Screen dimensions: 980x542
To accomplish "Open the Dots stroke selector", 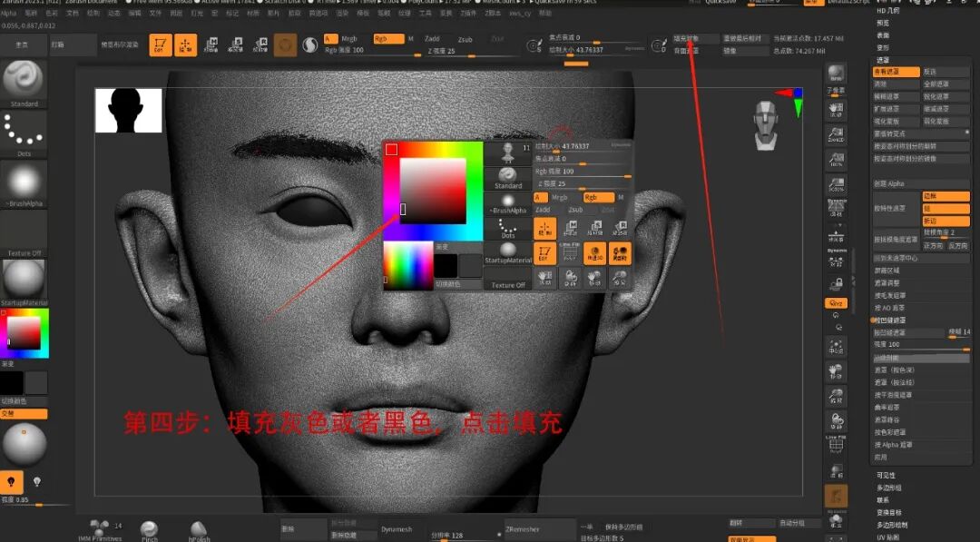I will coord(23,134).
